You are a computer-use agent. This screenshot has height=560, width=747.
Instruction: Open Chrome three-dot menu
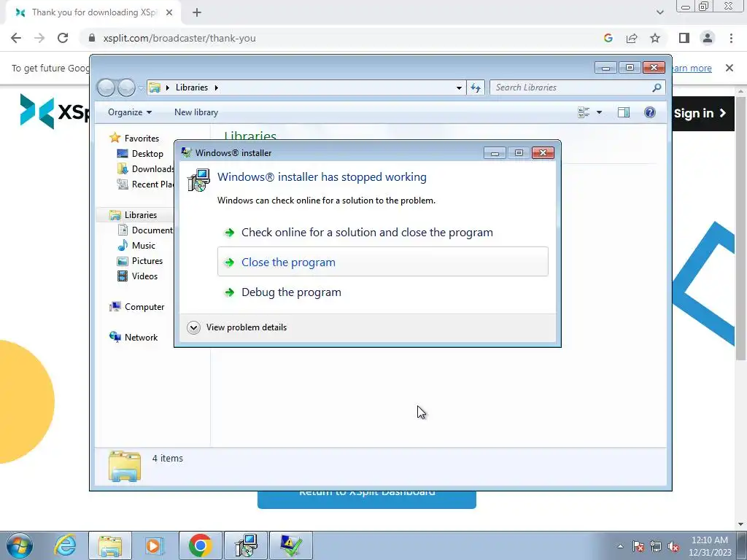(x=731, y=38)
